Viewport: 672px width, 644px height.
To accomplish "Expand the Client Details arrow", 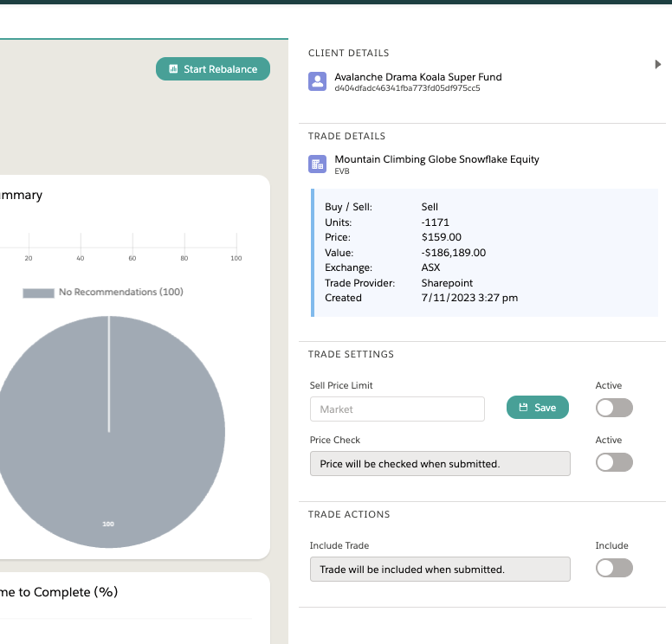I will [658, 64].
